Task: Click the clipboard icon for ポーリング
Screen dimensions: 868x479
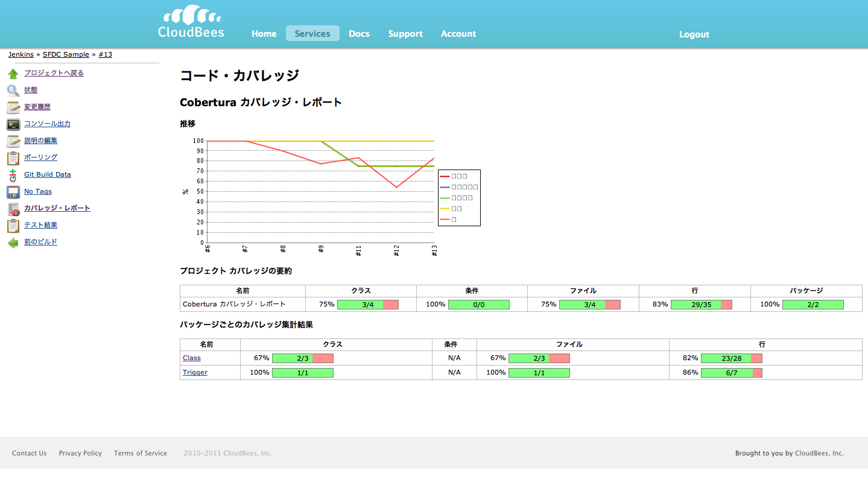Action: coord(13,159)
